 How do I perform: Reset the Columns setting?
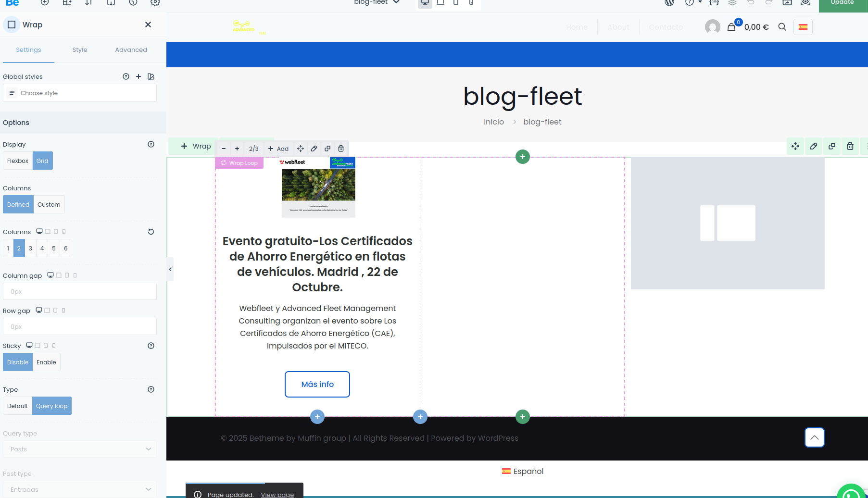[x=151, y=232]
